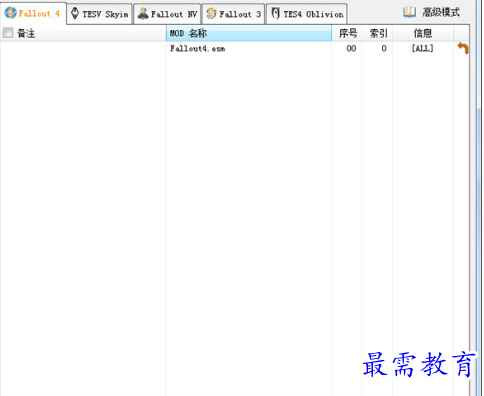Switch to the Fallout 4 tab
This screenshot has width=484, height=396.
coord(33,13)
